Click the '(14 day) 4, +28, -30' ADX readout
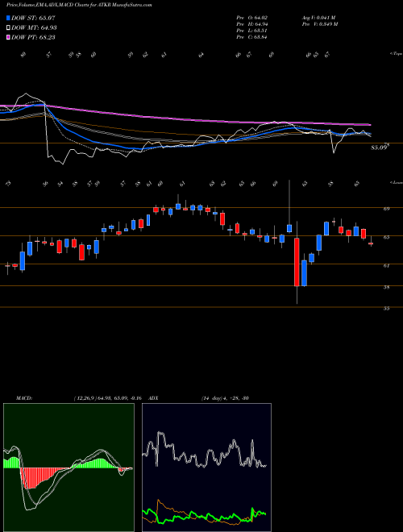Viewport: 403px width, 532px height. click(x=225, y=398)
